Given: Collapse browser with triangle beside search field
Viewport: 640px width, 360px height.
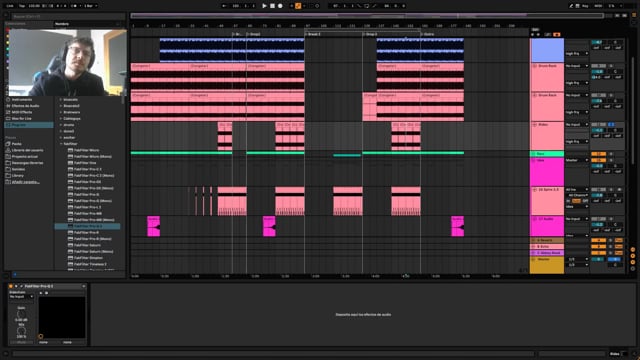Looking at the screenshot, I should tap(6, 16).
